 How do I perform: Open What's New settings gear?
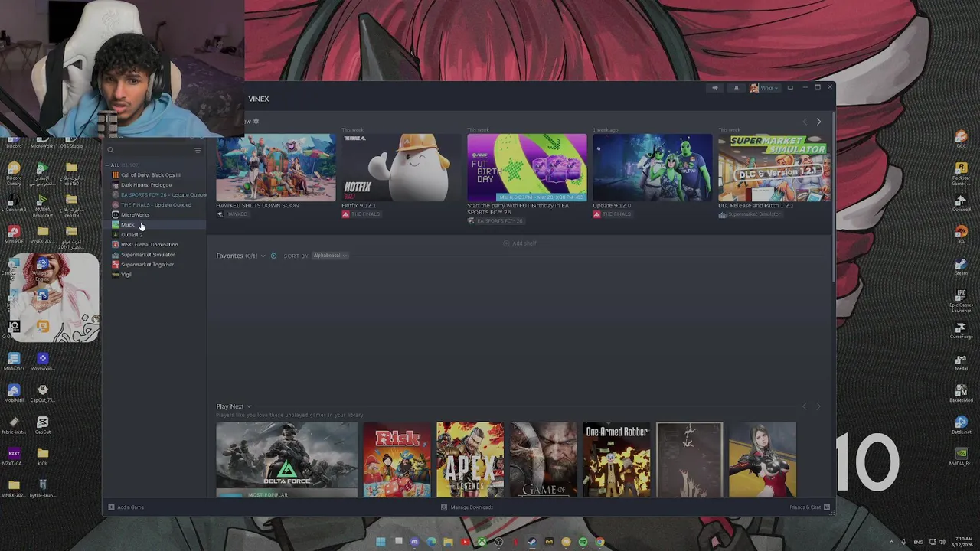pos(256,121)
